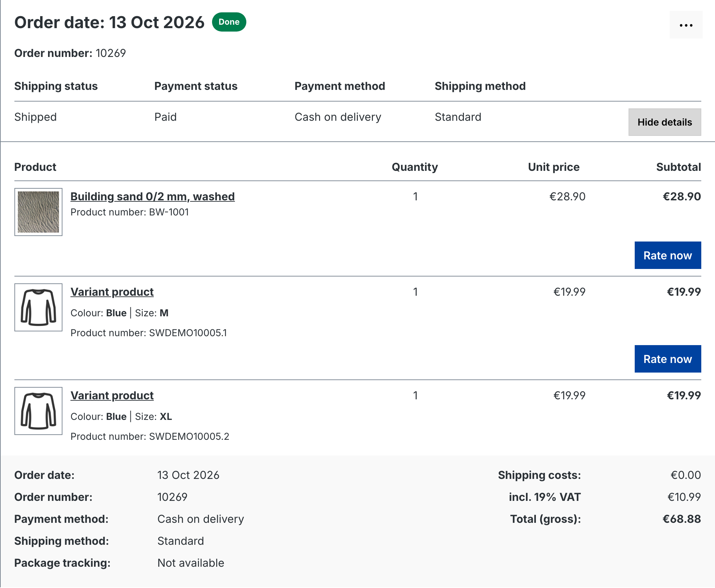
Task: Click the €28.90 subtotal for Building sand
Action: click(x=682, y=197)
